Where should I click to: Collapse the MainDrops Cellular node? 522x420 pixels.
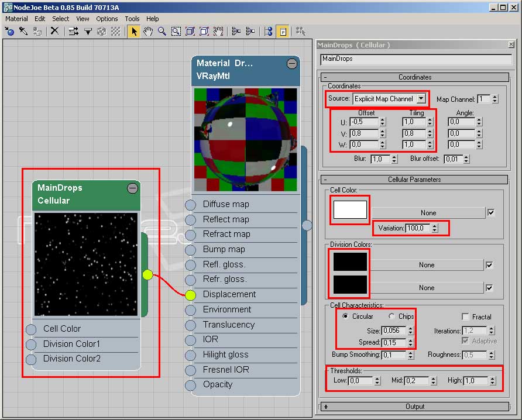[133, 188]
